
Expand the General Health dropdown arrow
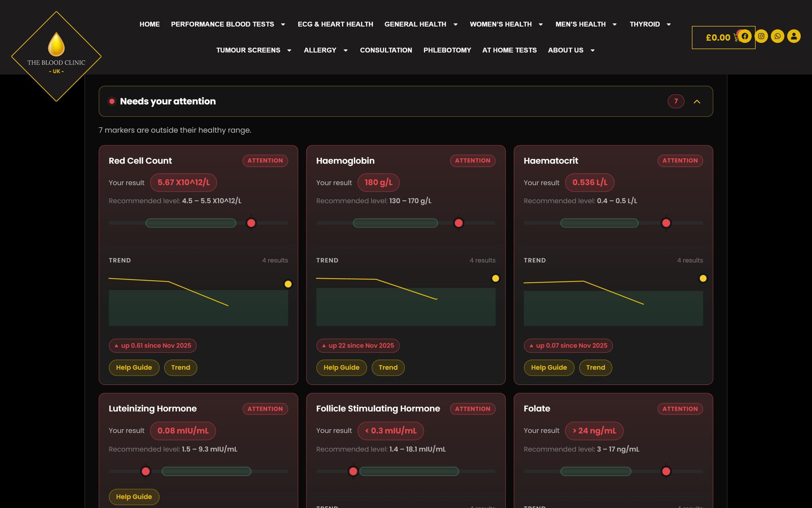click(x=456, y=24)
